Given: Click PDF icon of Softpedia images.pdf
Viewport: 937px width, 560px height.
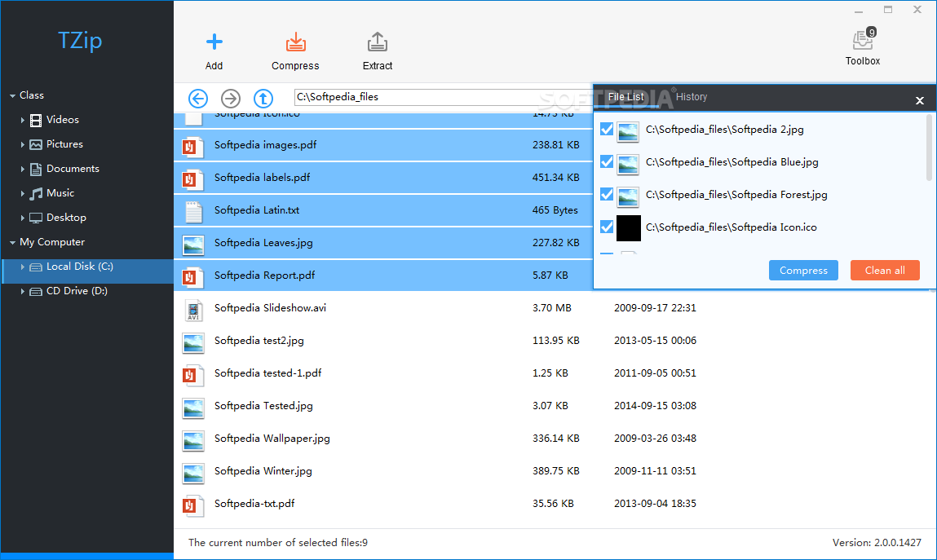Looking at the screenshot, I should pos(193,146).
